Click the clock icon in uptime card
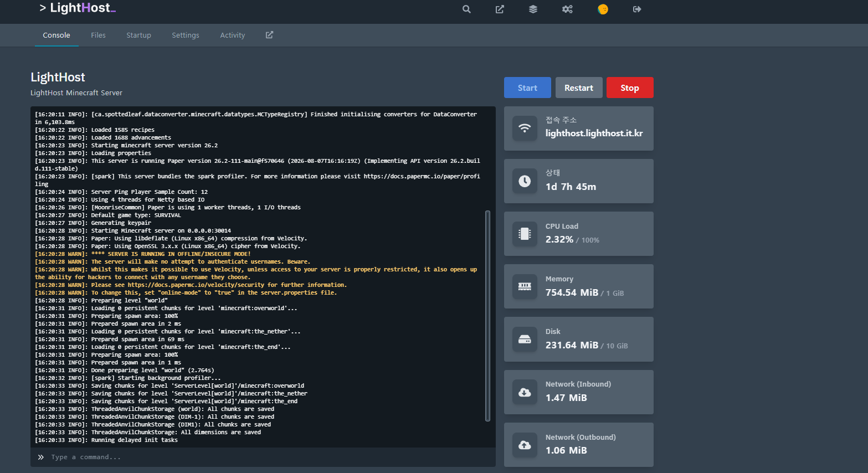This screenshot has width=868, height=473. click(525, 181)
